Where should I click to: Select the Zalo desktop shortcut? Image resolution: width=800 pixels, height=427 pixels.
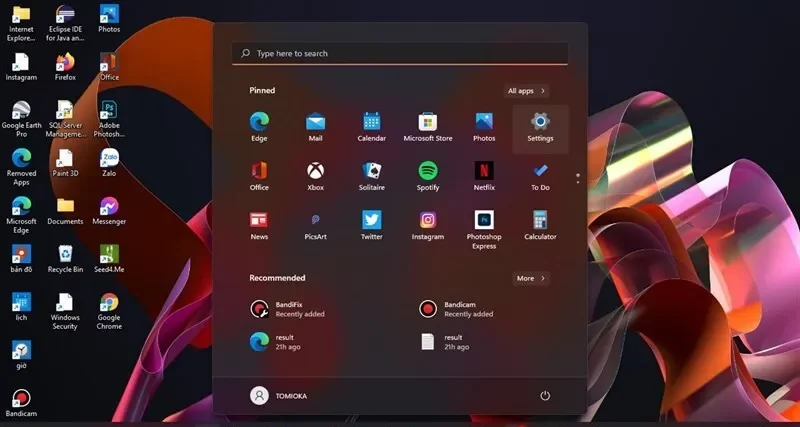109,163
